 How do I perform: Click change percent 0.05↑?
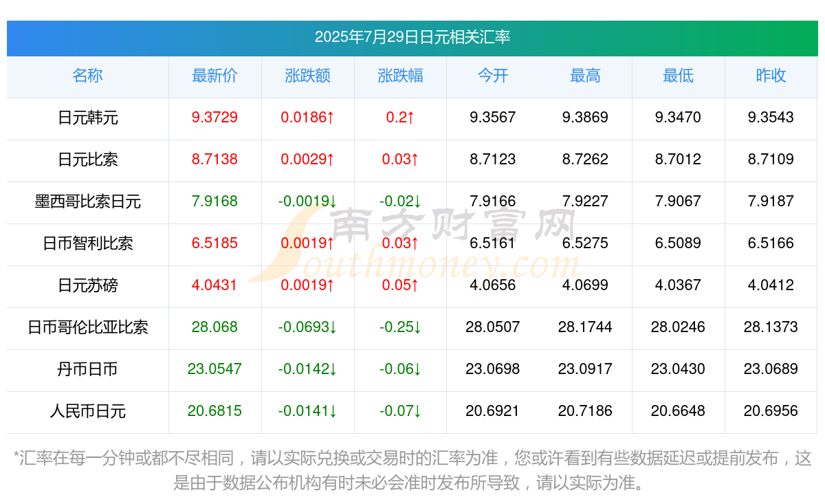(x=401, y=285)
